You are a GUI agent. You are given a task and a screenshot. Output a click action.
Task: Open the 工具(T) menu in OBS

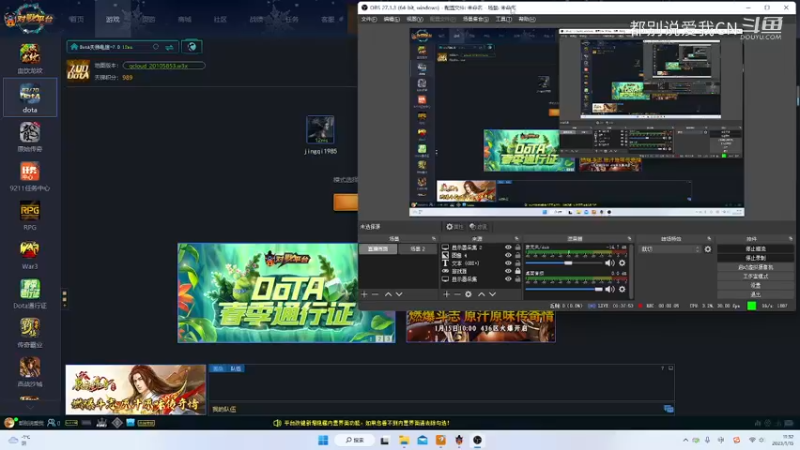[x=504, y=19]
